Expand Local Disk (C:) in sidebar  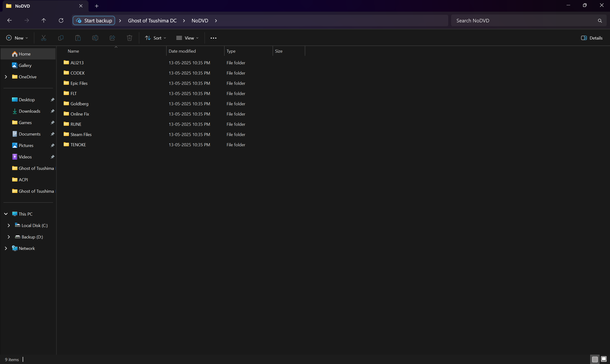(9, 225)
